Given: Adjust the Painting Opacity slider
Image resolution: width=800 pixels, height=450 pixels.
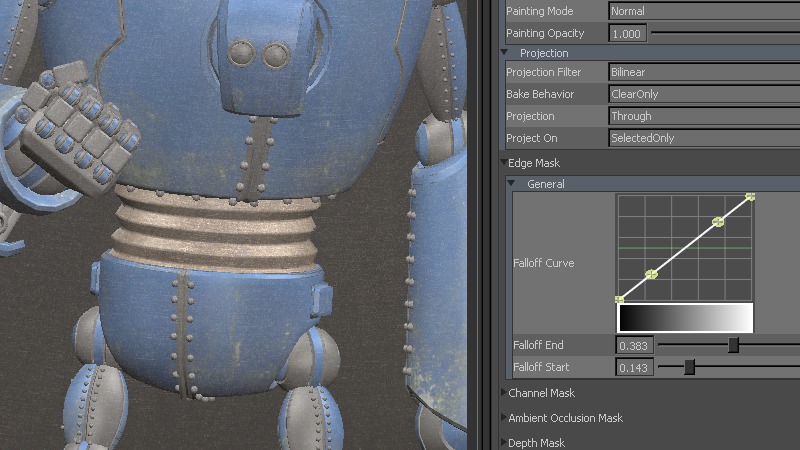Looking at the screenshot, I should pos(726,33).
